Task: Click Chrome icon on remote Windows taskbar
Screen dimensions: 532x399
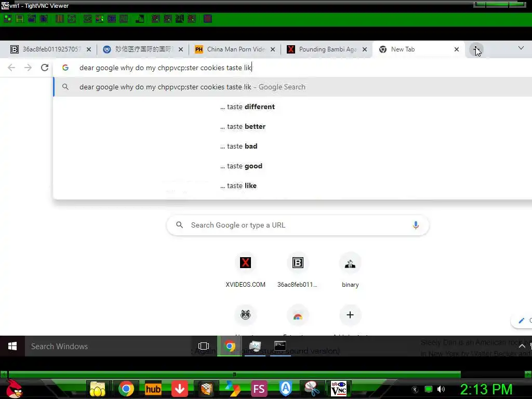Action: (229, 346)
